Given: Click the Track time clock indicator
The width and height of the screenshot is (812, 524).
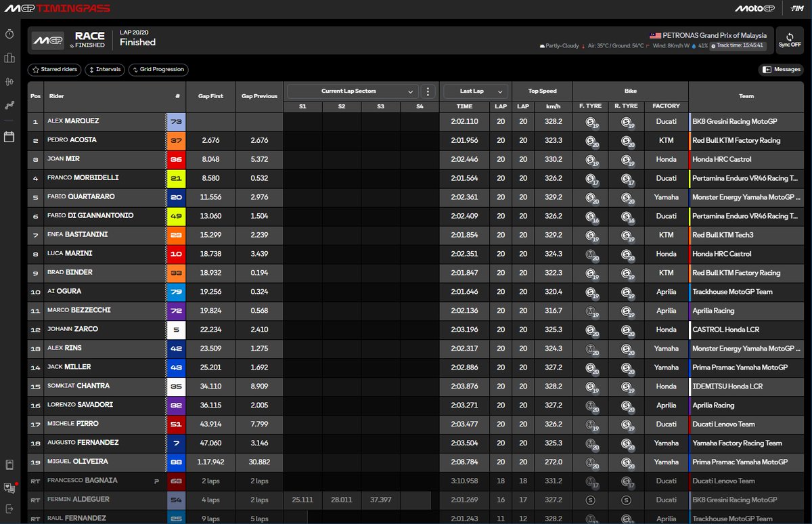Looking at the screenshot, I should [738, 46].
